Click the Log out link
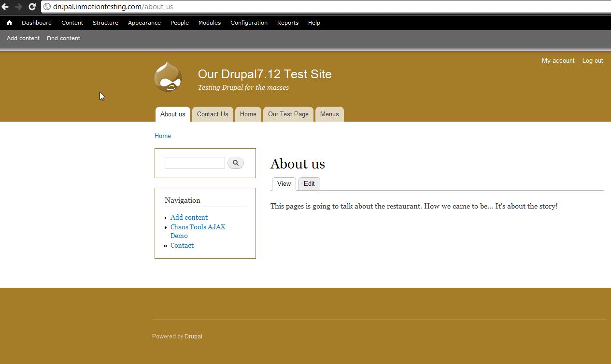This screenshot has width=611, height=364. (x=592, y=61)
